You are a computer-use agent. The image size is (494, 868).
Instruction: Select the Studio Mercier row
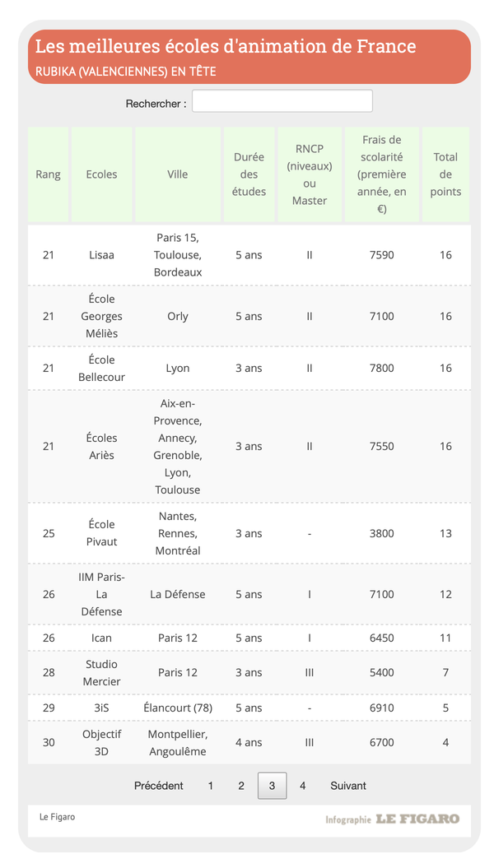coord(102,672)
